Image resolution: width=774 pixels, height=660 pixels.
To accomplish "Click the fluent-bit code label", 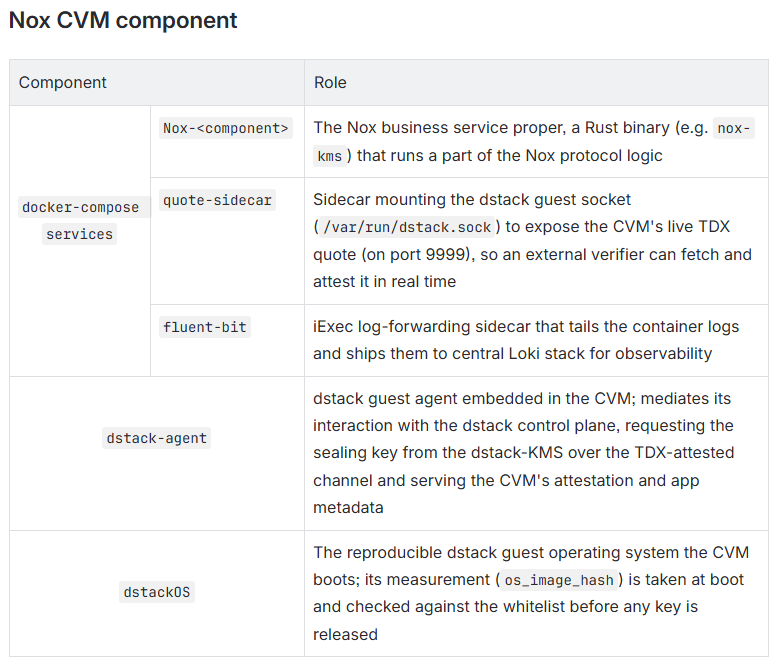I will pos(205,327).
